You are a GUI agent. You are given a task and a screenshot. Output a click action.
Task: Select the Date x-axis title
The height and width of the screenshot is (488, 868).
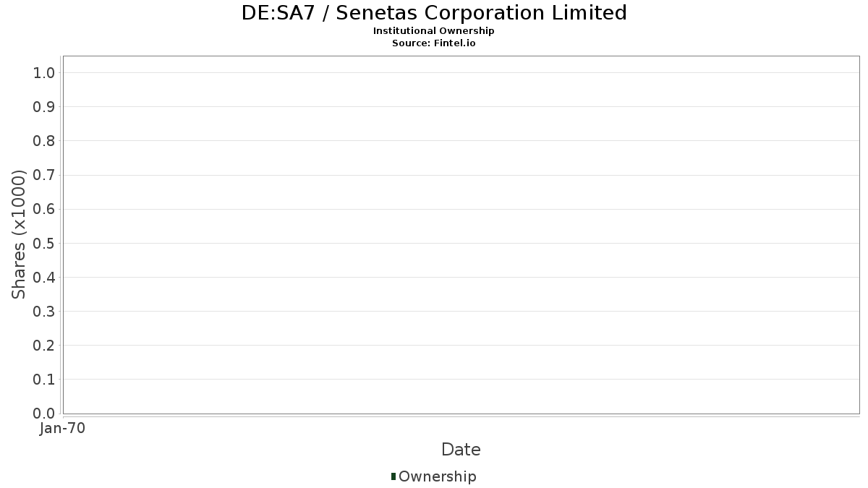(x=461, y=450)
